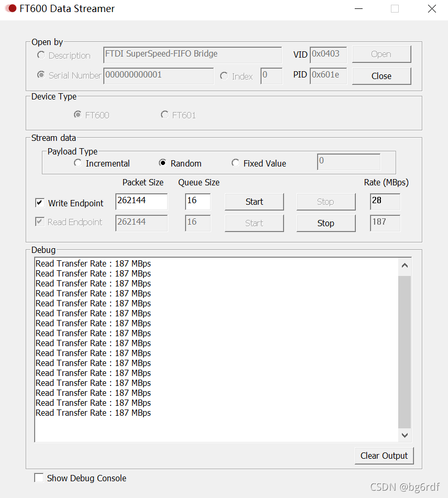448x498 pixels.
Task: Click the write rate field showing 28
Action: (385, 202)
